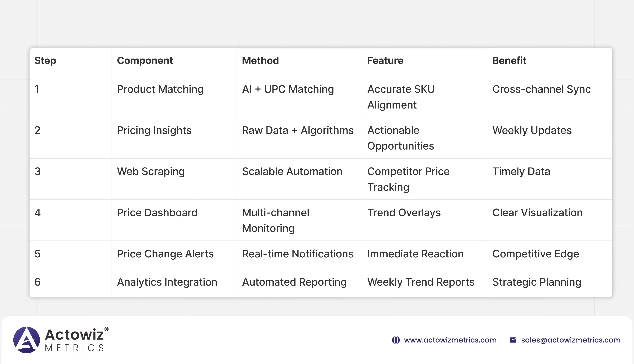Select the Competitor Price Tracking cell
This screenshot has height=364, width=634.
[x=408, y=179]
